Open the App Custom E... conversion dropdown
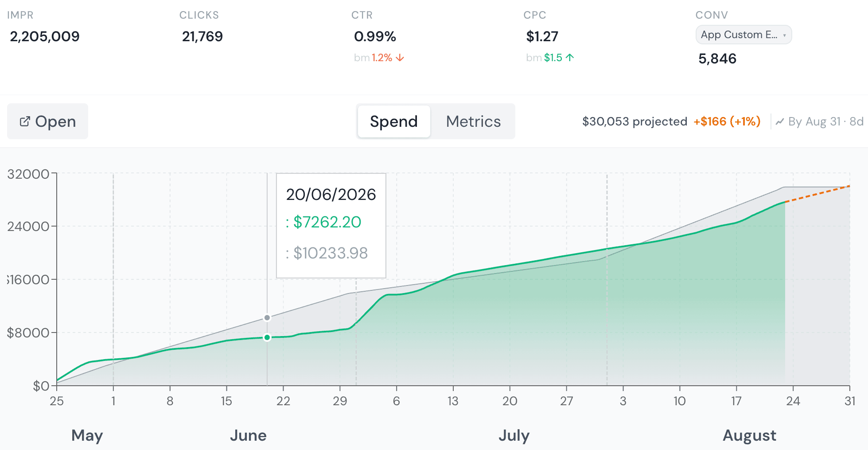Viewport: 868px width, 450px height. [x=743, y=35]
